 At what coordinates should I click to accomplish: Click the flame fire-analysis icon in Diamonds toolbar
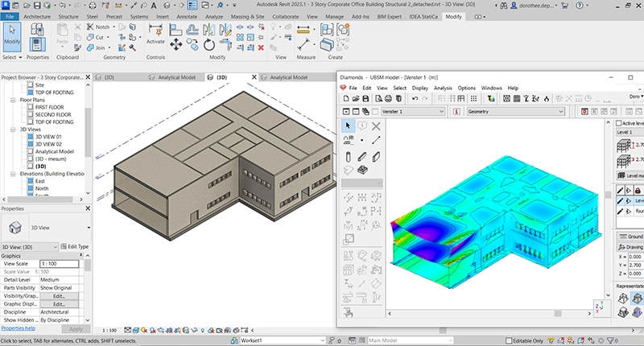point(547,98)
